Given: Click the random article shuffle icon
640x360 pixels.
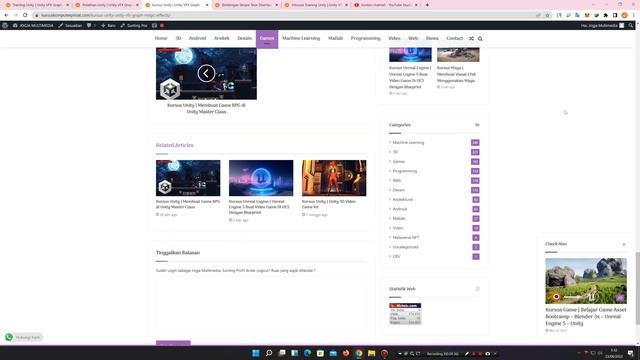Looking at the screenshot, I should 471,38.
